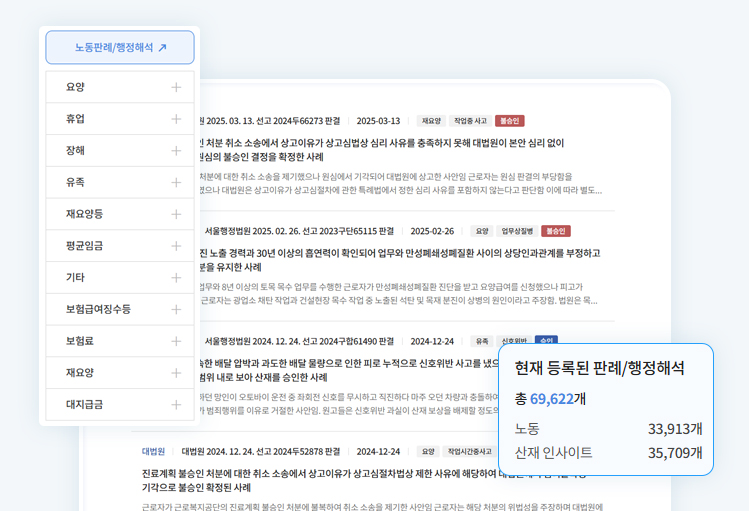Click the date 2025-02-26

click(432, 231)
